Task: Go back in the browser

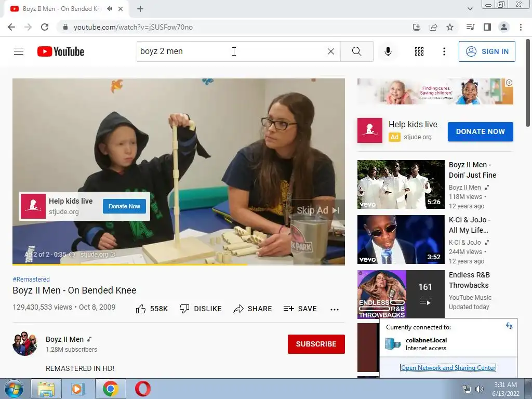Action: [11, 27]
